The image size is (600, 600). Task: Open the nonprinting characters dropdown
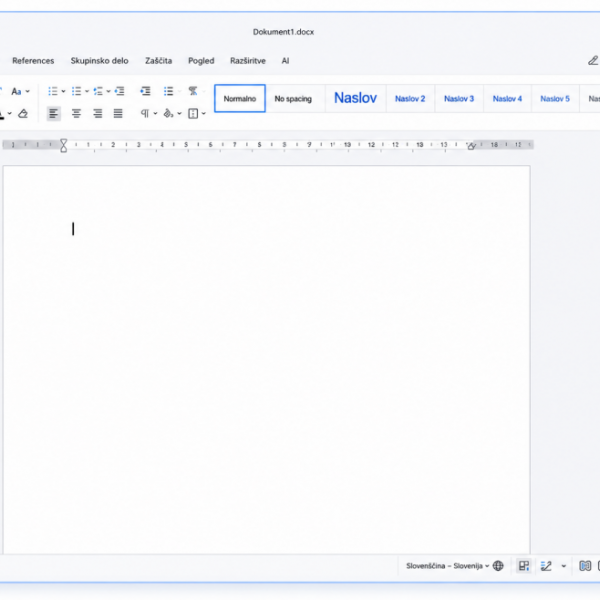coord(155,114)
